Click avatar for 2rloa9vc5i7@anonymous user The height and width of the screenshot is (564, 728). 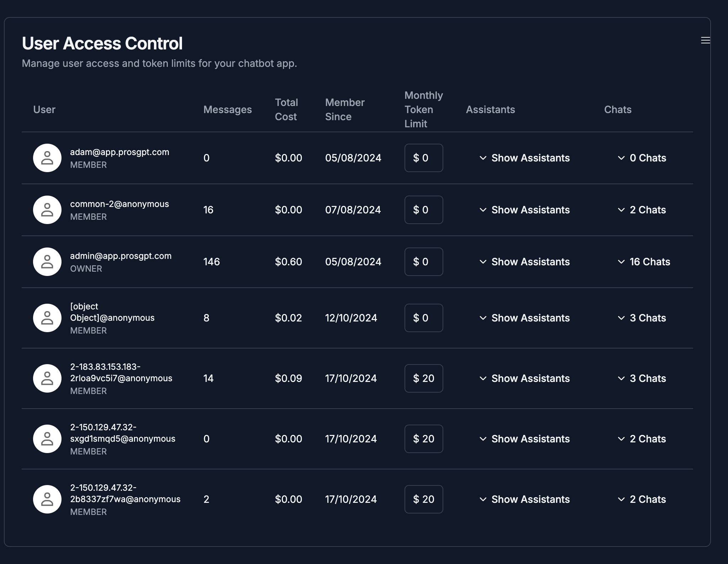pos(47,378)
